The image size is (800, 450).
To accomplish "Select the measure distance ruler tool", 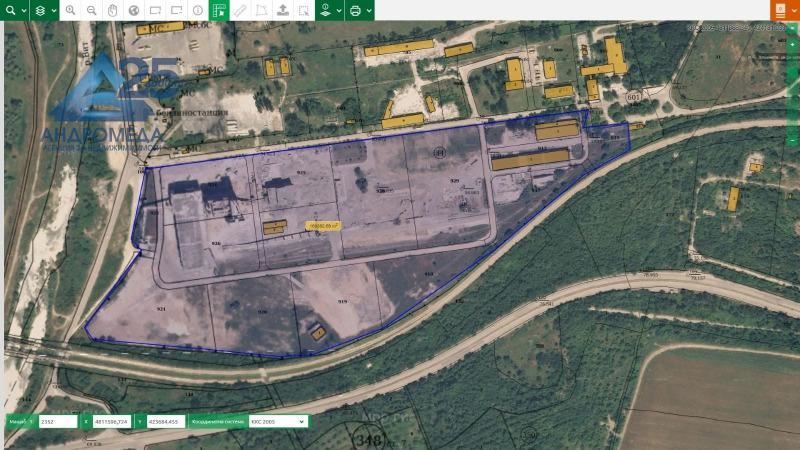I will point(240,10).
